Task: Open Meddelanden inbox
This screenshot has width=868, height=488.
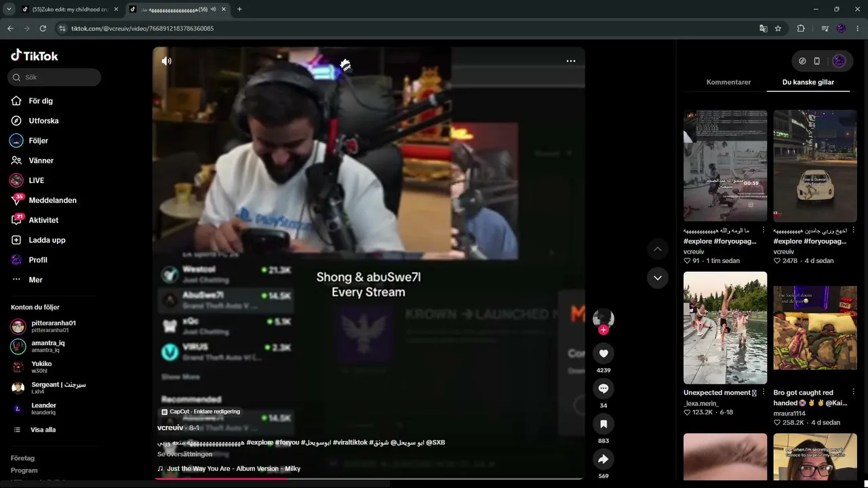Action: tap(52, 201)
